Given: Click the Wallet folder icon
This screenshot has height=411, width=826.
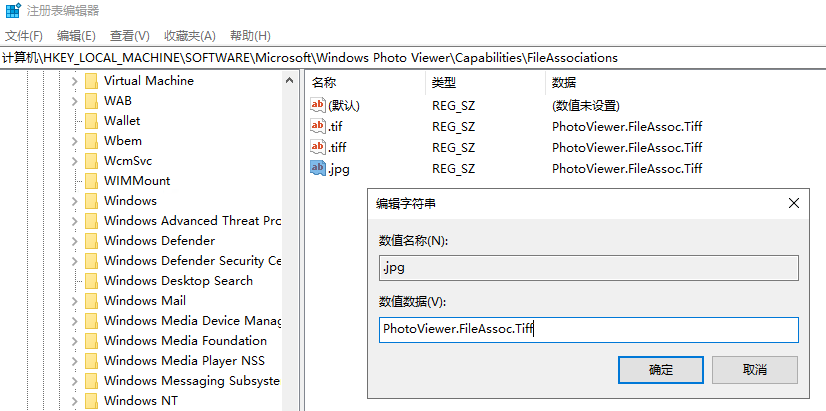Looking at the screenshot, I should click(91, 121).
